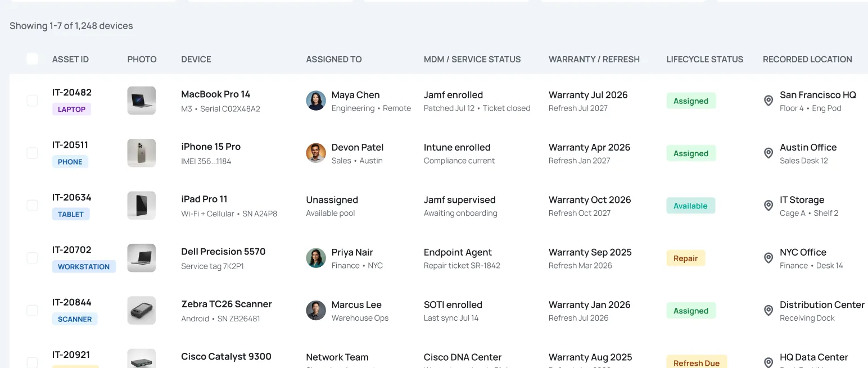Image resolution: width=868 pixels, height=368 pixels.
Task: Select the IT-20634 iPad row checkbox
Action: [x=33, y=206]
